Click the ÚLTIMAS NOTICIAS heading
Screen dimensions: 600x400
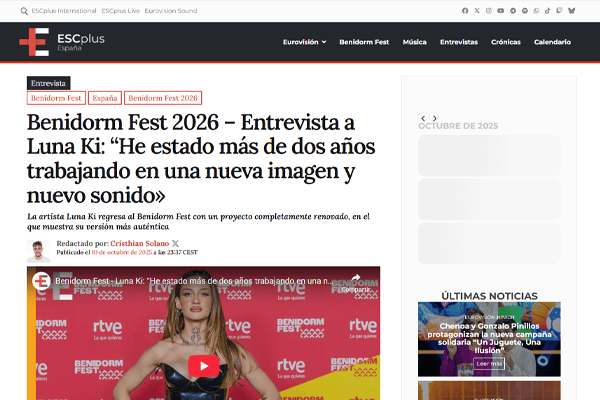489,296
